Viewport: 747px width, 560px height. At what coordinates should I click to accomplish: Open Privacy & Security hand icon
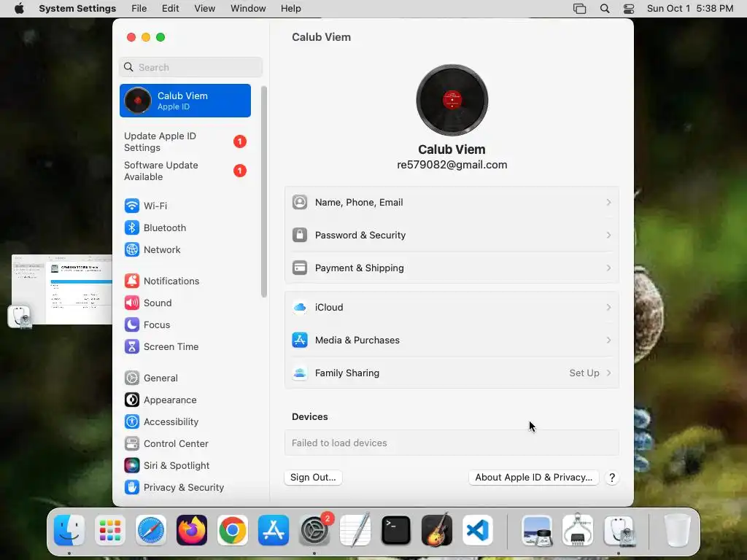point(132,488)
